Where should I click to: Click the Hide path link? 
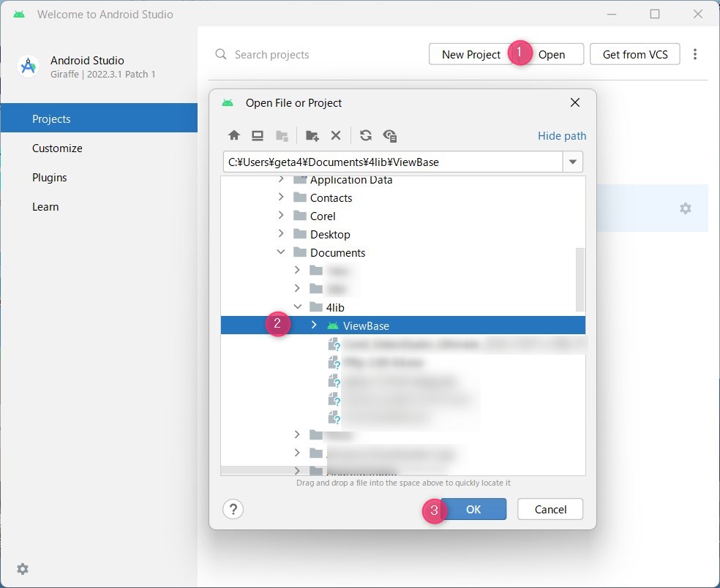coord(561,136)
